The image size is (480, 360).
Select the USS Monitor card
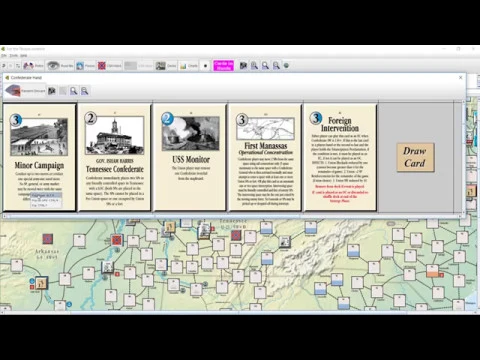click(190, 157)
